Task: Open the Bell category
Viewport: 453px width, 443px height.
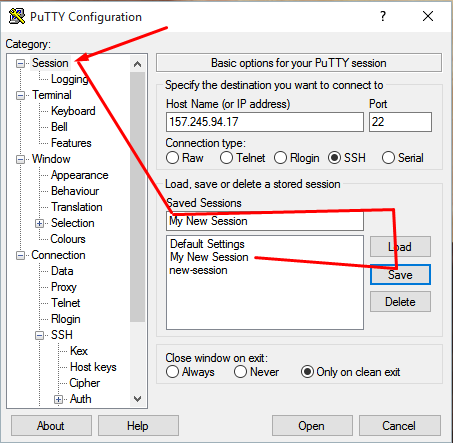Action: [59, 127]
